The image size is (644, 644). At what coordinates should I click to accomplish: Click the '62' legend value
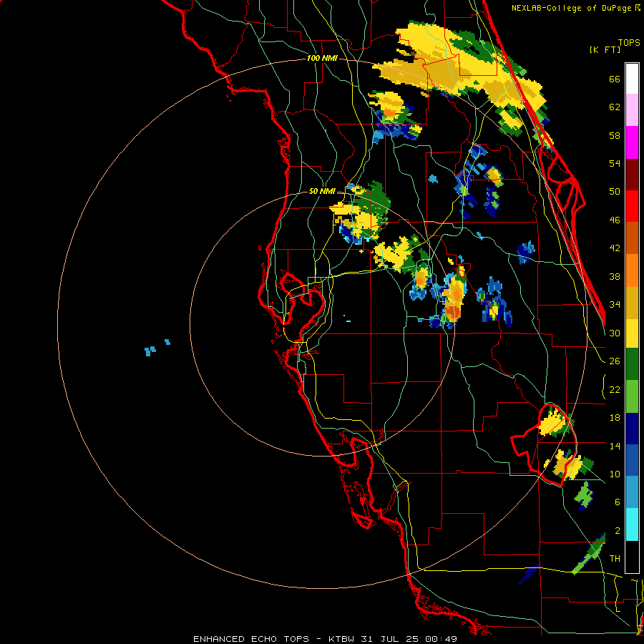tap(615, 107)
